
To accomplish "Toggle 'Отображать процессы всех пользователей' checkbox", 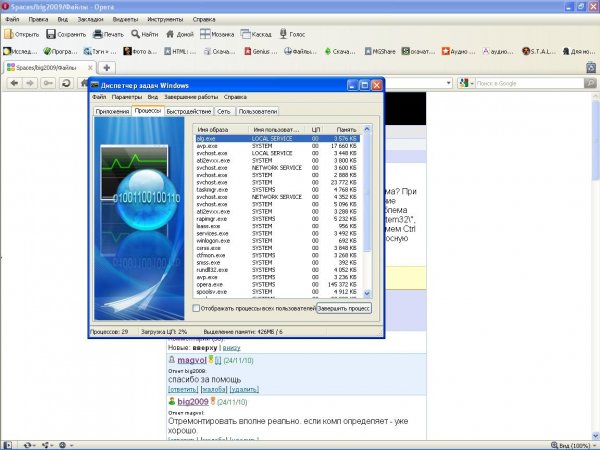I will 196,308.
